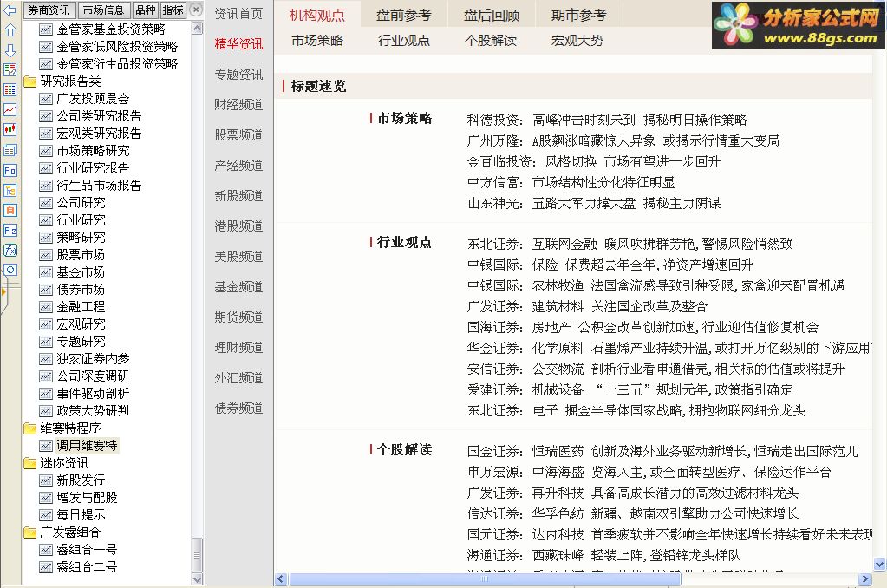Open the 盘前参考 tab
The height and width of the screenshot is (588, 887).
tap(404, 15)
